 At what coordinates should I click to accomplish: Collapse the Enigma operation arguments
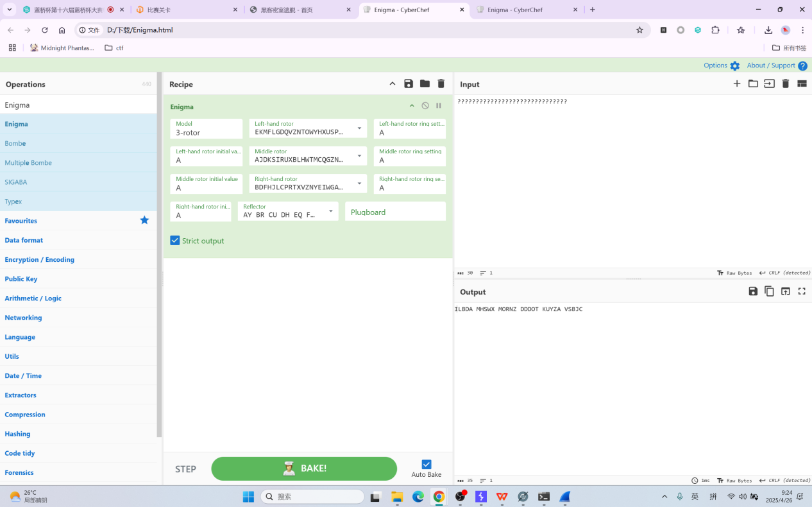click(x=412, y=106)
